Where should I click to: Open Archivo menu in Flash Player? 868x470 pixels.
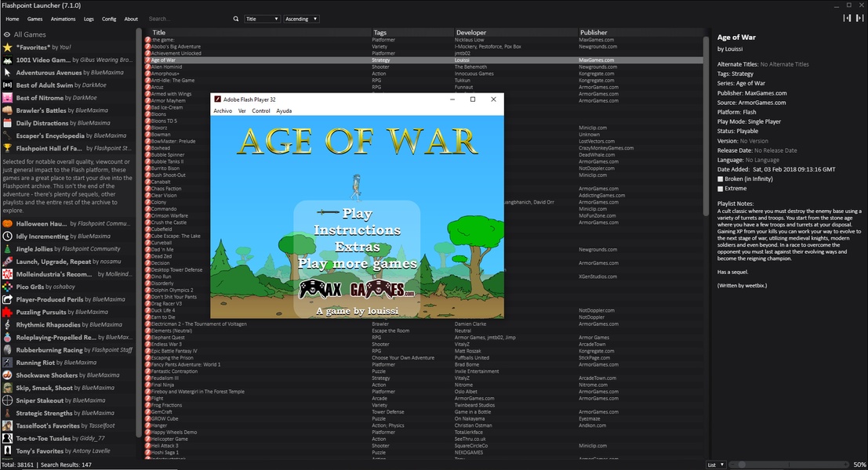pyautogui.click(x=223, y=110)
